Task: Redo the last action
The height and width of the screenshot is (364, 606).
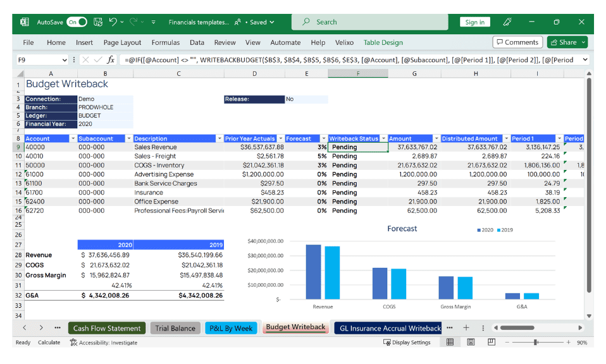Action: [135, 21]
